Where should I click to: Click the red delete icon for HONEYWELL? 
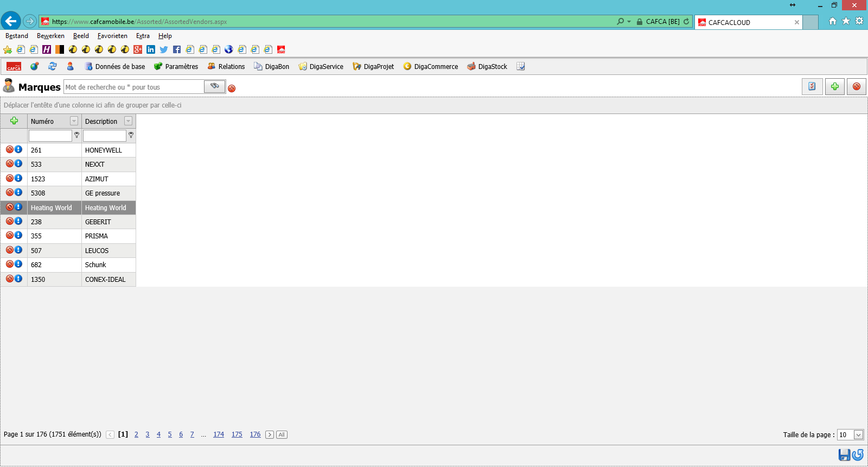click(10, 149)
